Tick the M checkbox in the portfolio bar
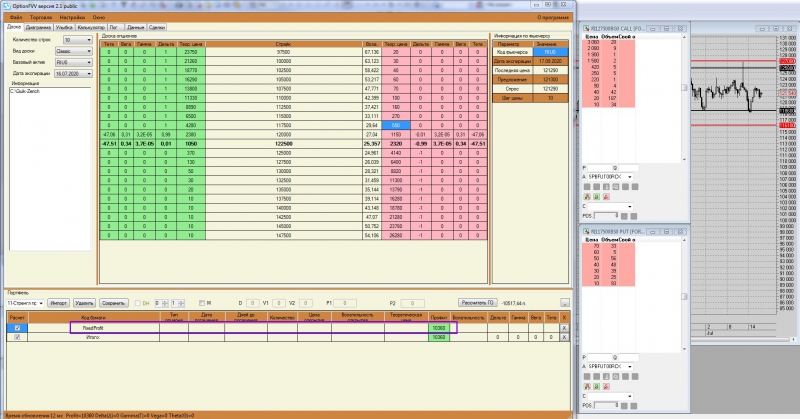 point(202,303)
